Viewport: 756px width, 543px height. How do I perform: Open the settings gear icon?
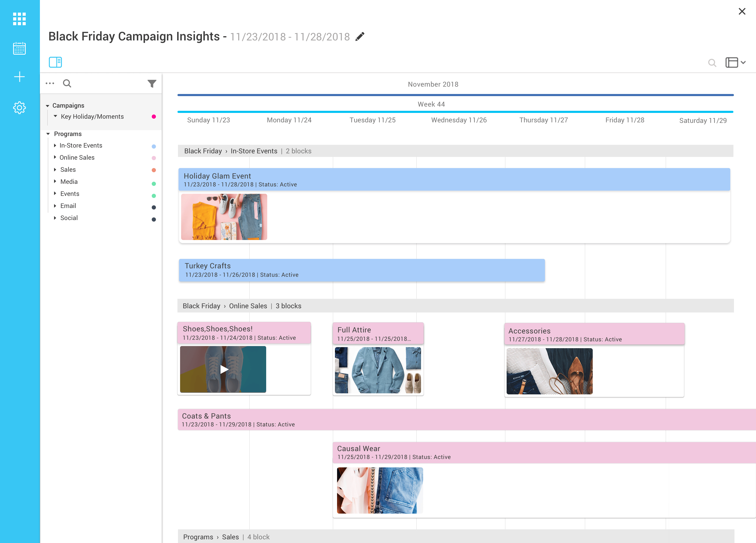point(19,108)
